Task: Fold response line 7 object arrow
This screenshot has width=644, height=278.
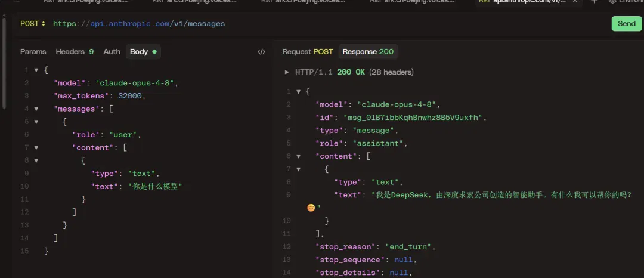Action: point(299,169)
